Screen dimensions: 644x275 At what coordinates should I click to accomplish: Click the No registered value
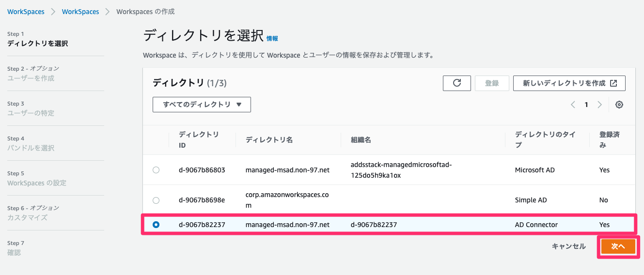pos(604,200)
